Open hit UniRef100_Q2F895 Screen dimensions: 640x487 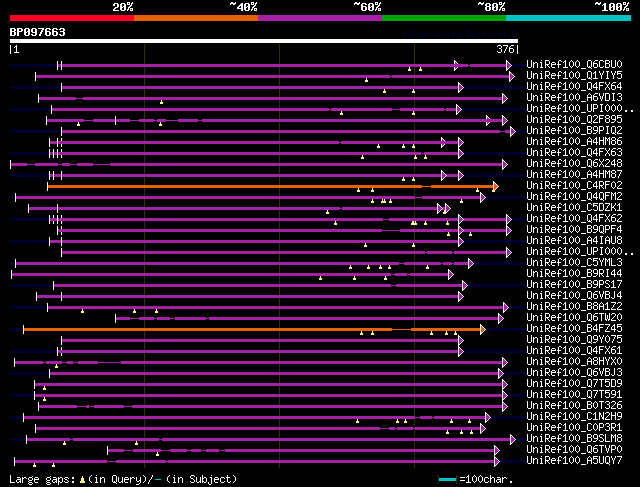(x=574, y=120)
